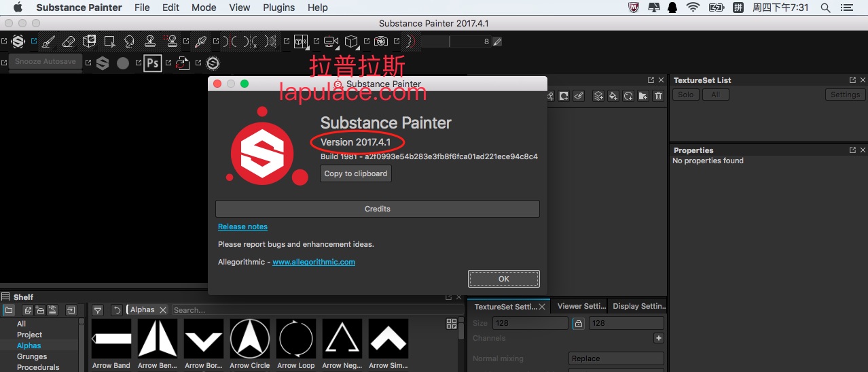Select the Polygon Fill tool
Viewport: 868px width, 372px height.
tap(109, 41)
